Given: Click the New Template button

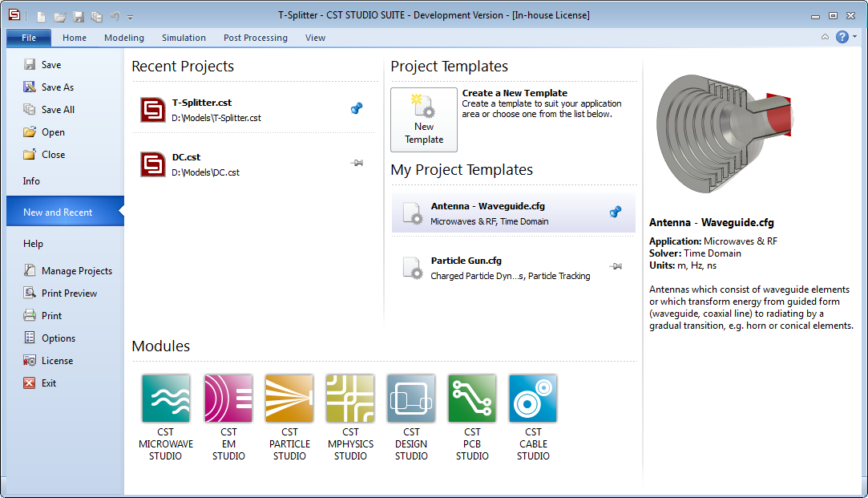Looking at the screenshot, I should [424, 119].
